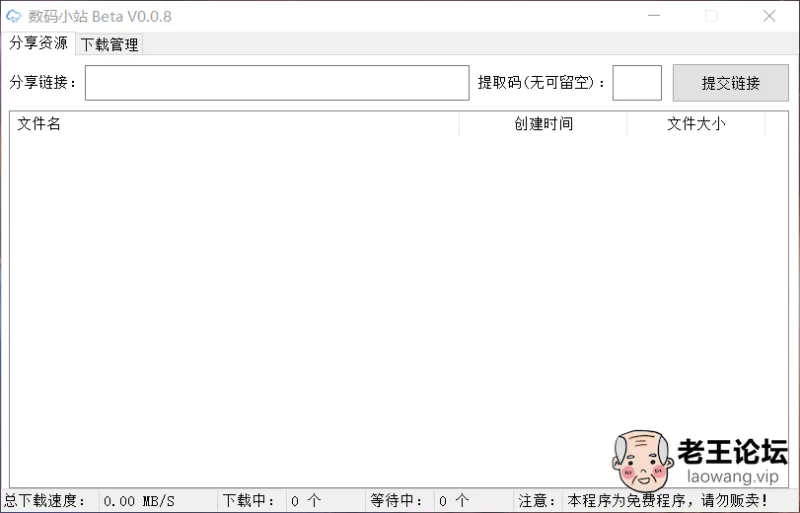800x513 pixels.
Task: Click the 分享链接 input field
Action: pyautogui.click(x=277, y=83)
